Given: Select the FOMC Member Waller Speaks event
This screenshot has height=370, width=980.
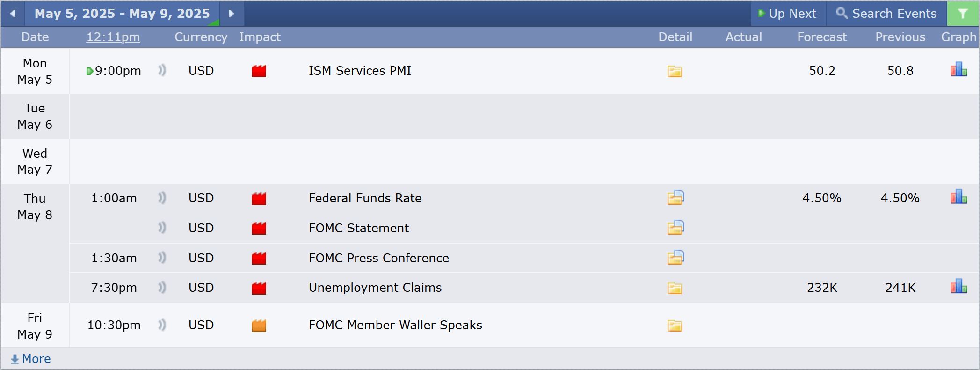Looking at the screenshot, I should [x=395, y=325].
